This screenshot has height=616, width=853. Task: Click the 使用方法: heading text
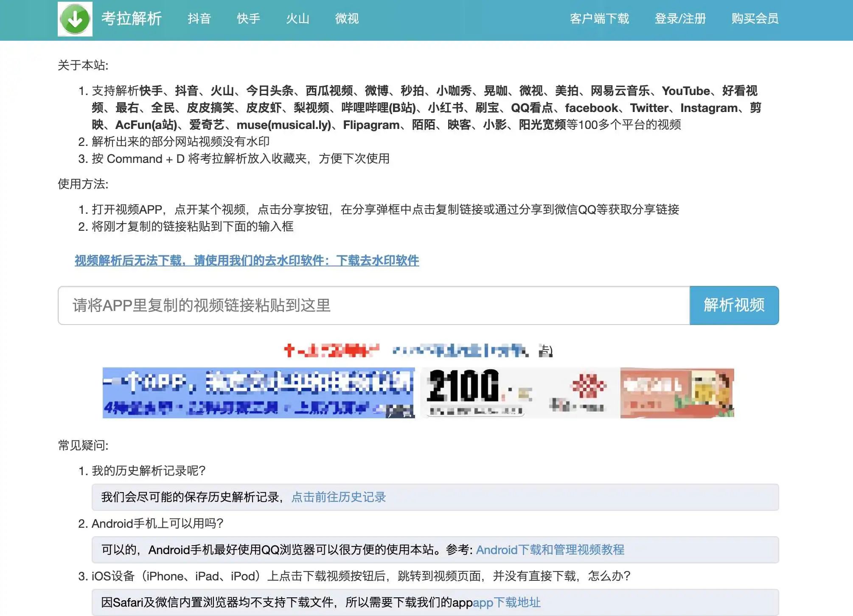(x=83, y=184)
